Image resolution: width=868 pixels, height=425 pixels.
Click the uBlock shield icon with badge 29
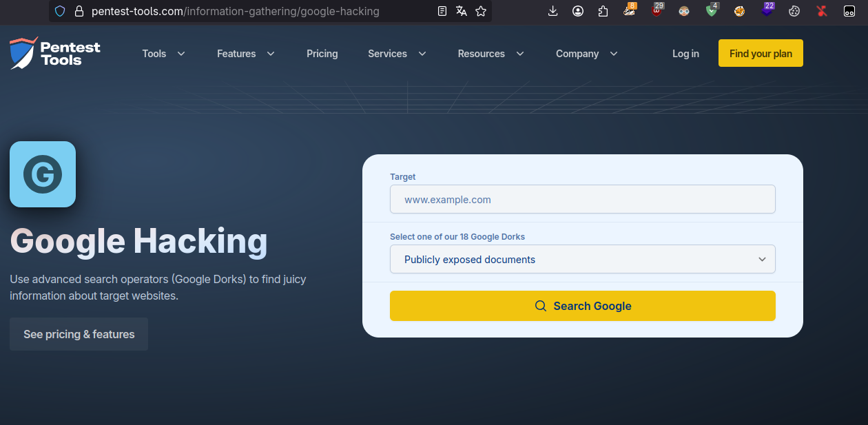(x=657, y=10)
